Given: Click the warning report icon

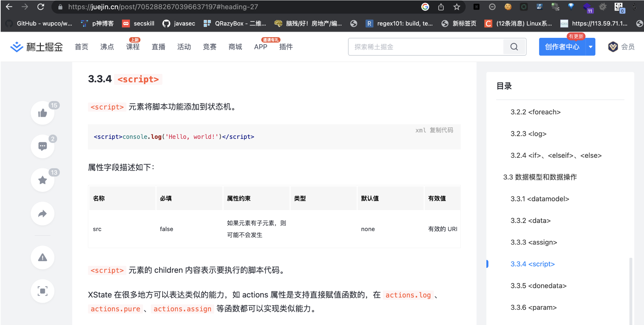Looking at the screenshot, I should [x=43, y=257].
